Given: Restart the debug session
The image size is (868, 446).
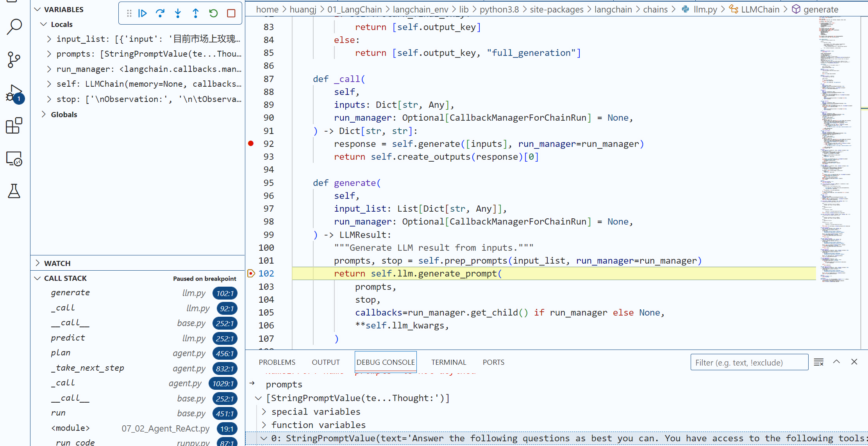Looking at the screenshot, I should click(x=213, y=13).
